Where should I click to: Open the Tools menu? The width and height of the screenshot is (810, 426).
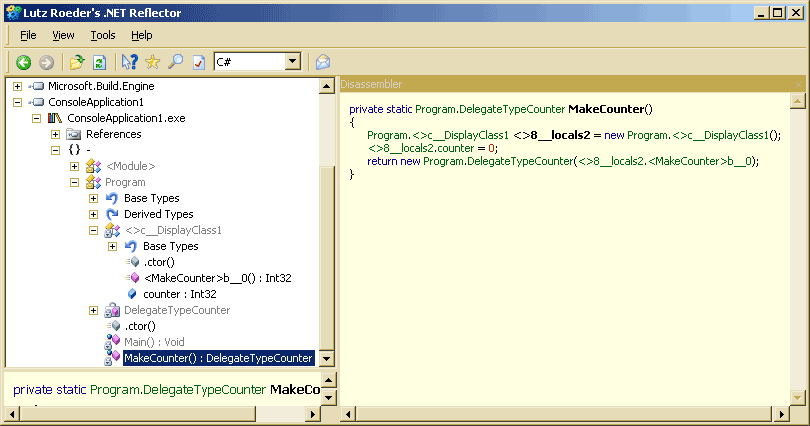click(x=103, y=35)
